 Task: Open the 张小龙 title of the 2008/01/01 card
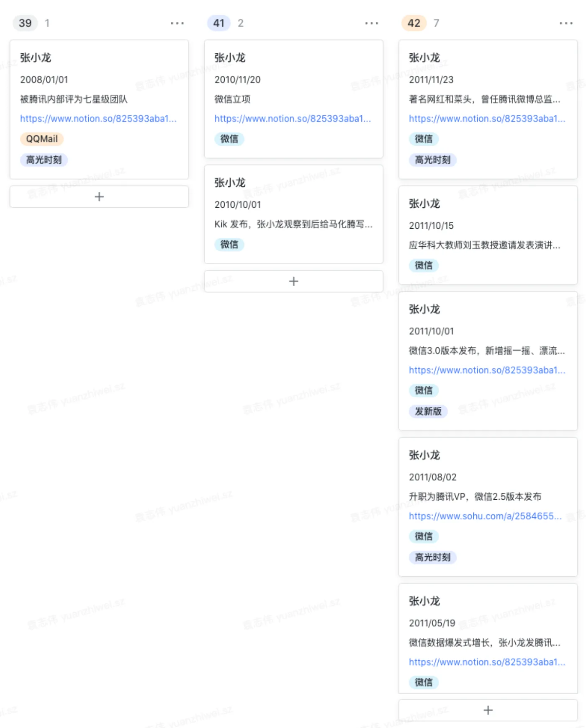36,58
